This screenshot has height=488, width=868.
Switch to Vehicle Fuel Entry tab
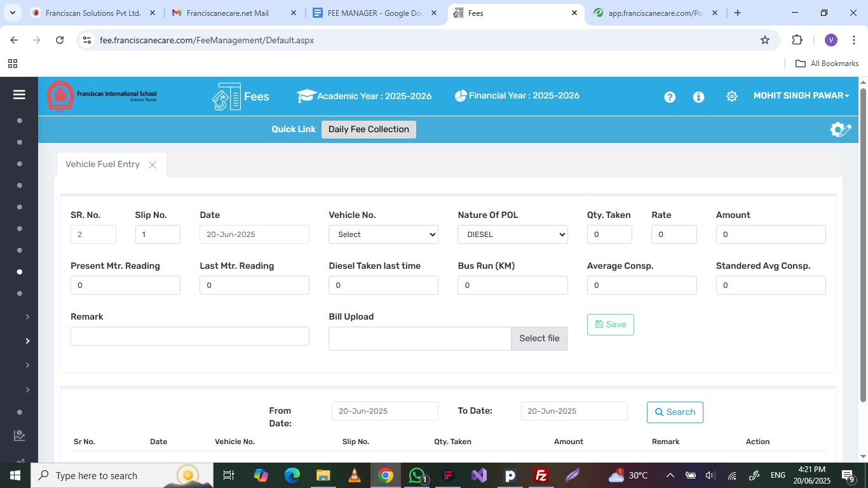click(x=102, y=165)
